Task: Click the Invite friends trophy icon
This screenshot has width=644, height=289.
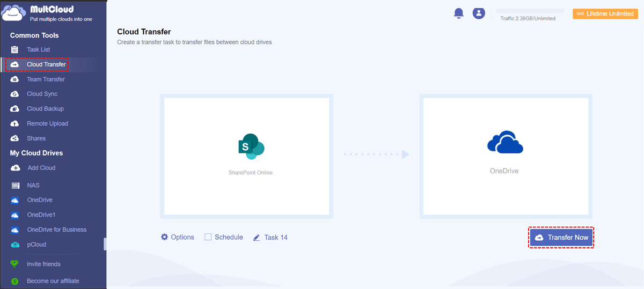Action: (x=15, y=264)
